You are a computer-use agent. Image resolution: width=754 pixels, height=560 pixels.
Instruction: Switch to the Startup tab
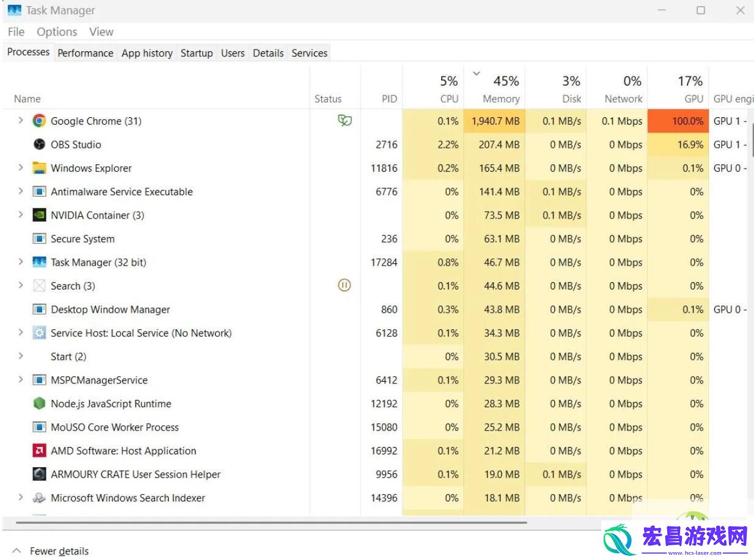click(197, 53)
